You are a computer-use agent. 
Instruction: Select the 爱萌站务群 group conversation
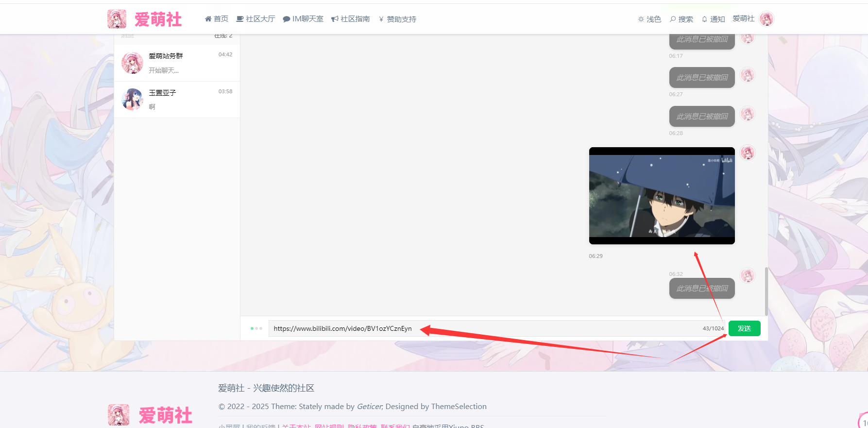[177, 63]
